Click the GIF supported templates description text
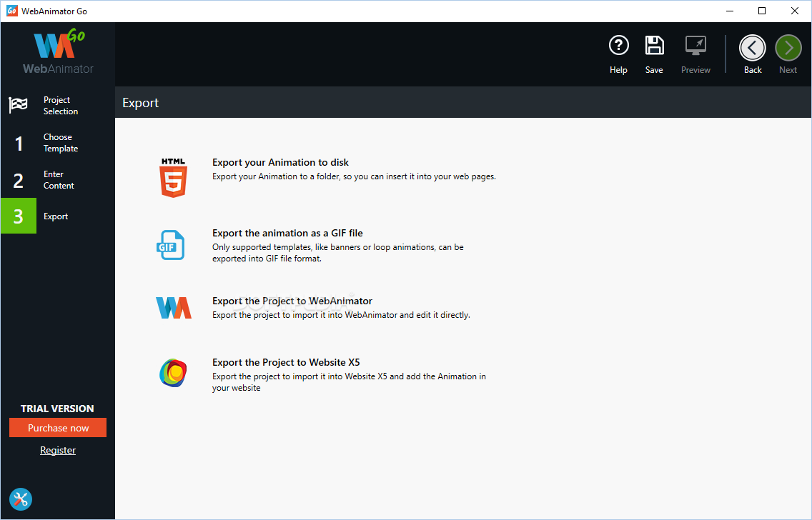Screen dimensions: 812x520 [x=337, y=253]
